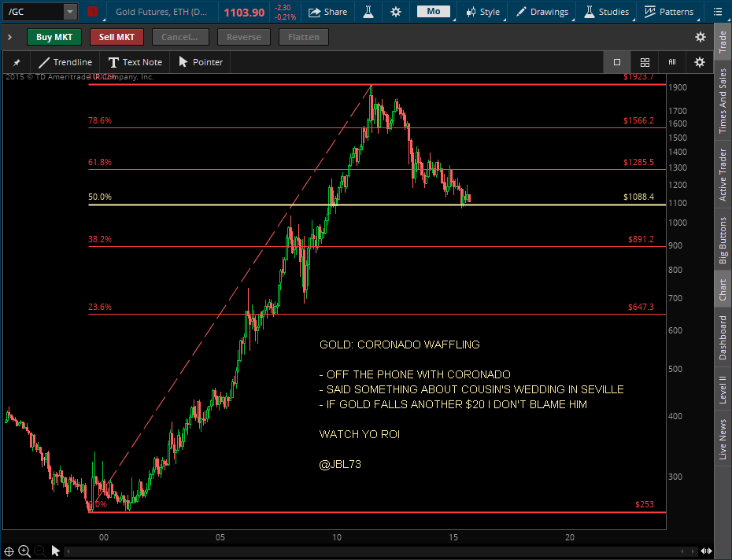The width and height of the screenshot is (732, 560).
Task: Click the scroll right arrow near bottom-right
Action: click(x=694, y=551)
